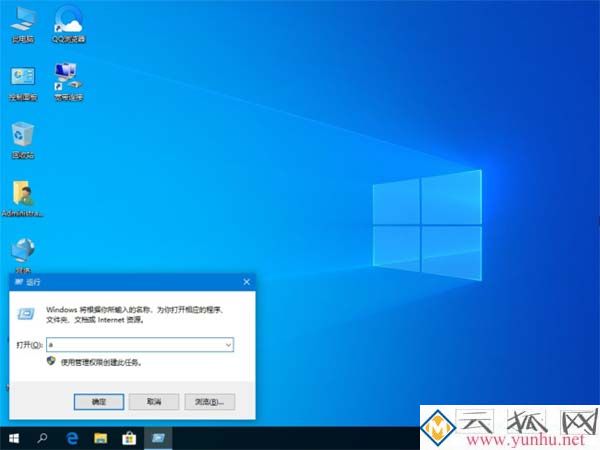
Task: Open the Administrator folder icon
Action: (x=23, y=199)
